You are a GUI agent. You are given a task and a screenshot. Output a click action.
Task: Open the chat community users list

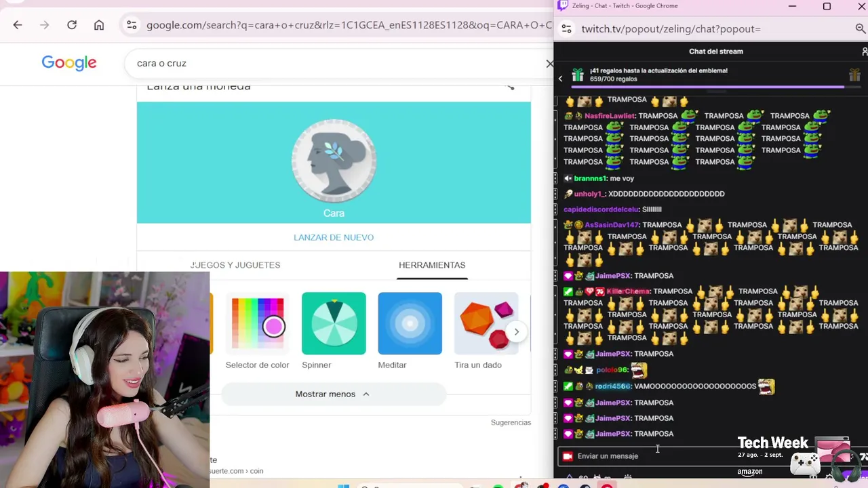865,52
